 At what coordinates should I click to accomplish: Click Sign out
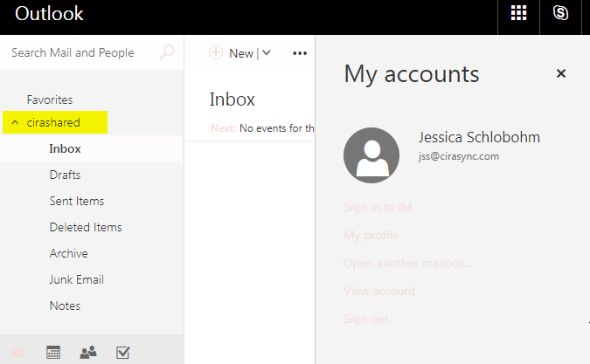[x=365, y=319]
